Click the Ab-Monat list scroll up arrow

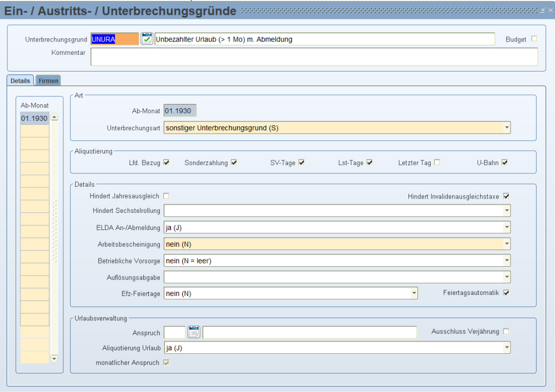(x=54, y=117)
